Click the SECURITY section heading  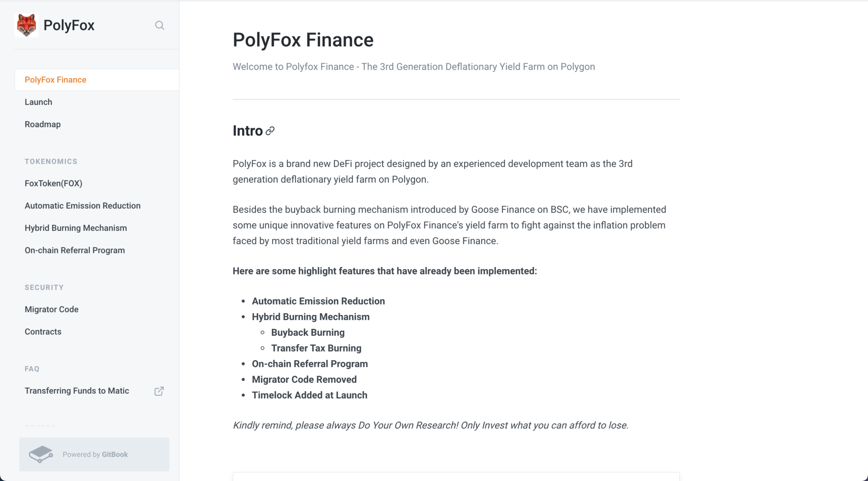pos(44,287)
